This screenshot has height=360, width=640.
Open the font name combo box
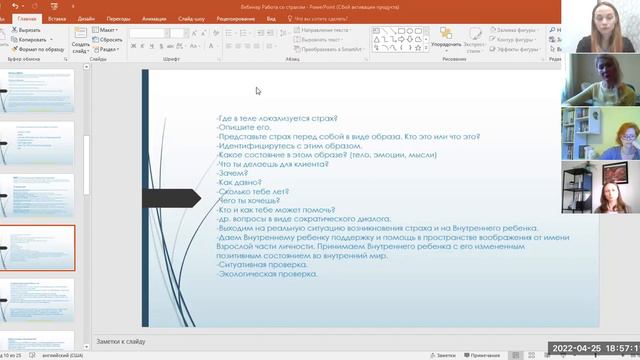(x=149, y=33)
